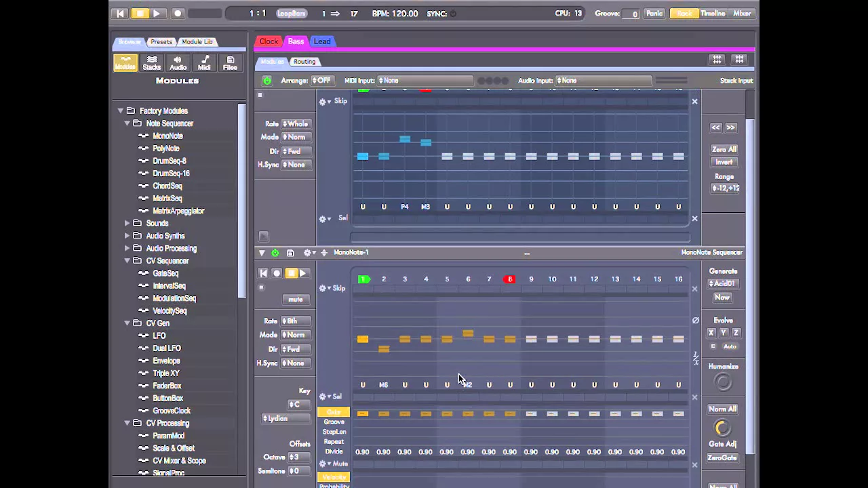The image size is (868, 488).
Task: Click the Humanize knob
Action: (x=723, y=383)
